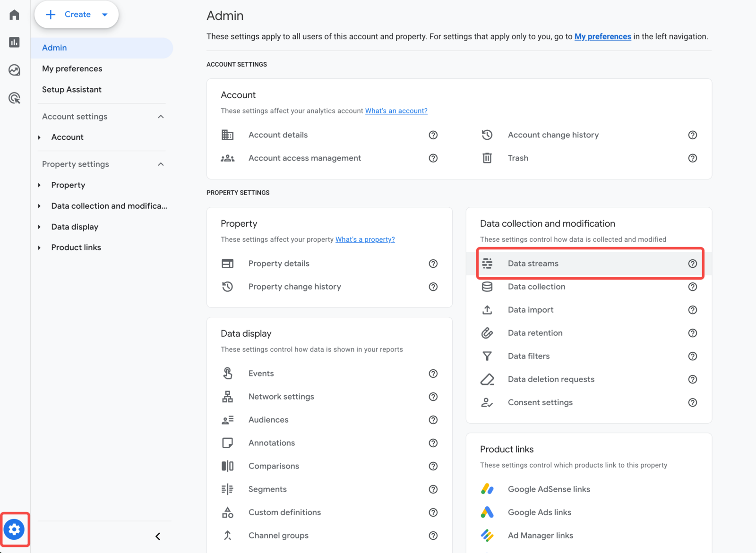Viewport: 756px width, 553px height.
Task: Open the Data streams setting
Action: [533, 264]
